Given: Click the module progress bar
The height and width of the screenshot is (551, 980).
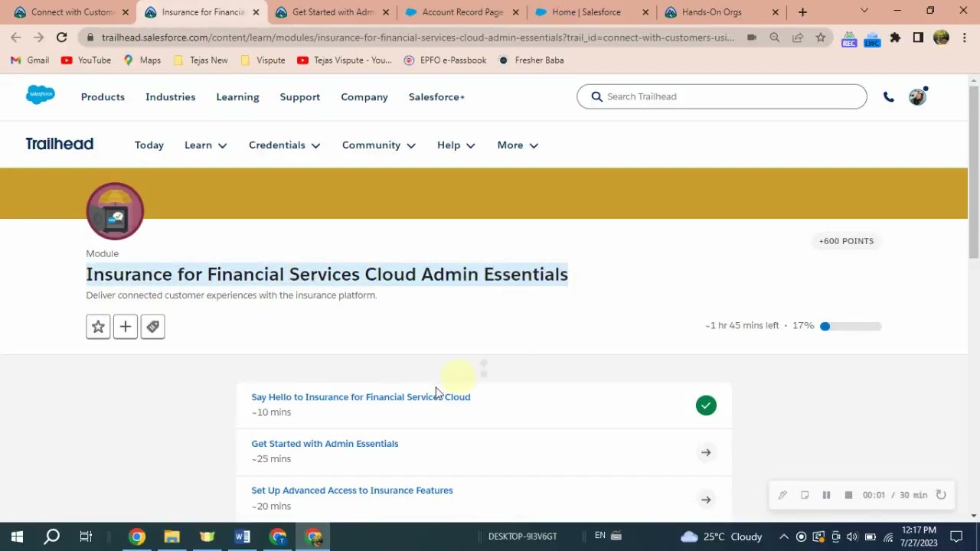Looking at the screenshot, I should tap(851, 327).
